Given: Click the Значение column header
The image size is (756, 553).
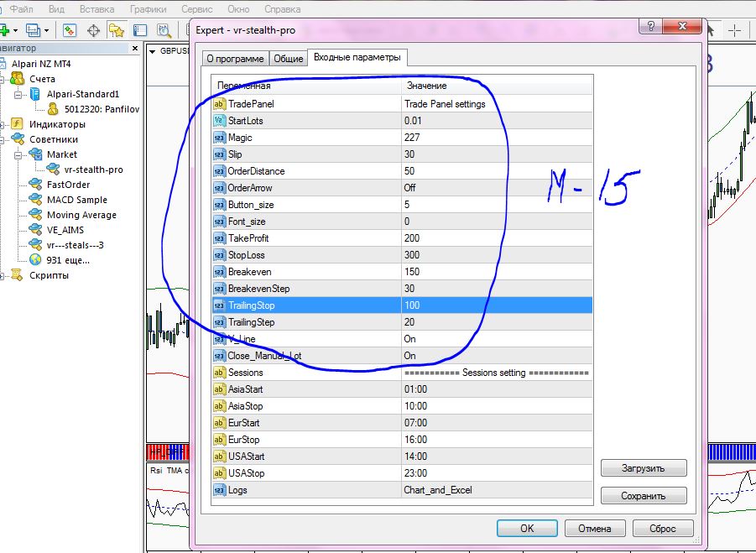Looking at the screenshot, I should tap(497, 86).
